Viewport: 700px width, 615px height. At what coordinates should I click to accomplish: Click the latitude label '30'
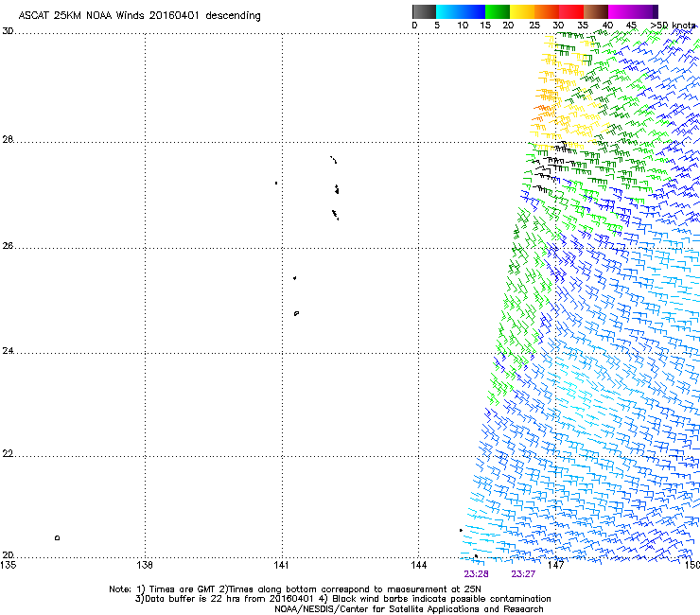point(8,31)
